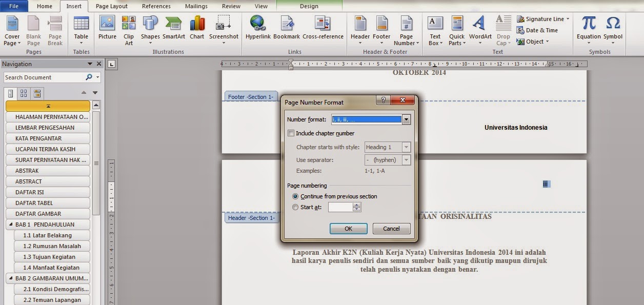Open the Design tab
Viewport: 644px width, 305px height.
pyautogui.click(x=309, y=6)
